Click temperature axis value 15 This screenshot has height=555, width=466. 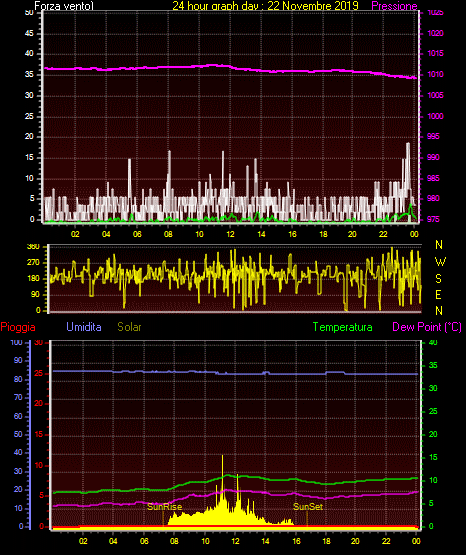pos(433,457)
